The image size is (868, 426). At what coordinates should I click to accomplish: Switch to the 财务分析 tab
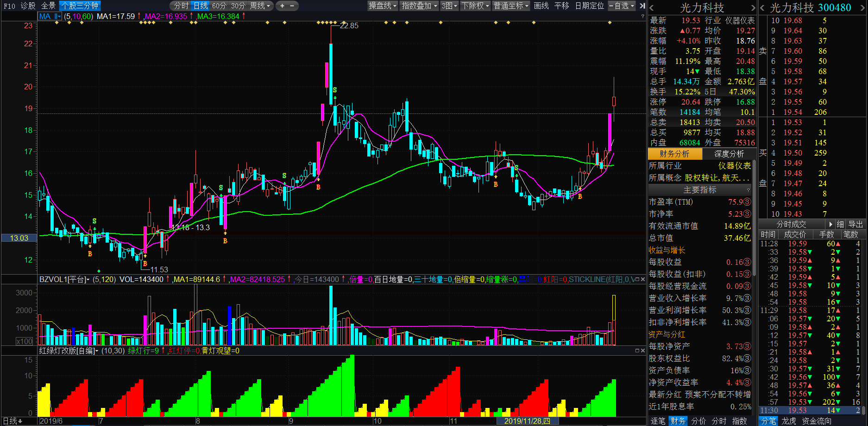pos(675,154)
